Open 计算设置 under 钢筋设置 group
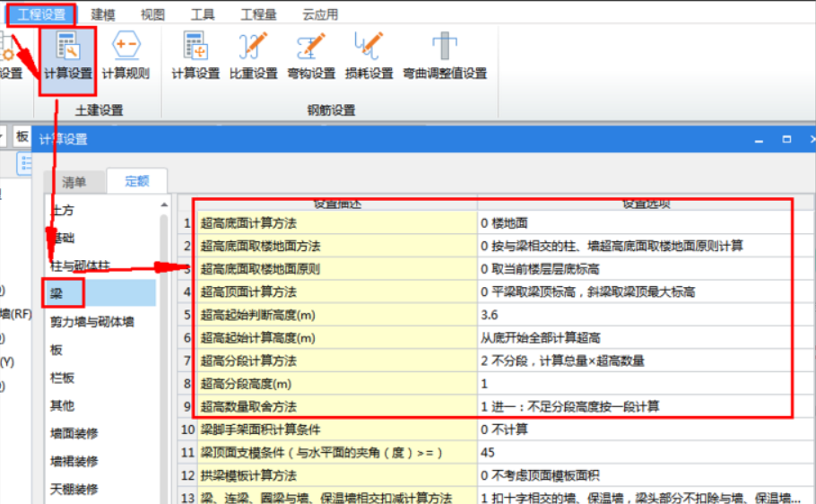Screen dimensions: 816x504 195,56
